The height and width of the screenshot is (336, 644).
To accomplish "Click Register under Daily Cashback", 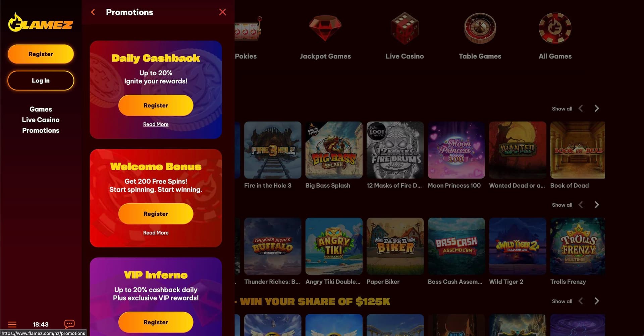I will pyautogui.click(x=156, y=106).
